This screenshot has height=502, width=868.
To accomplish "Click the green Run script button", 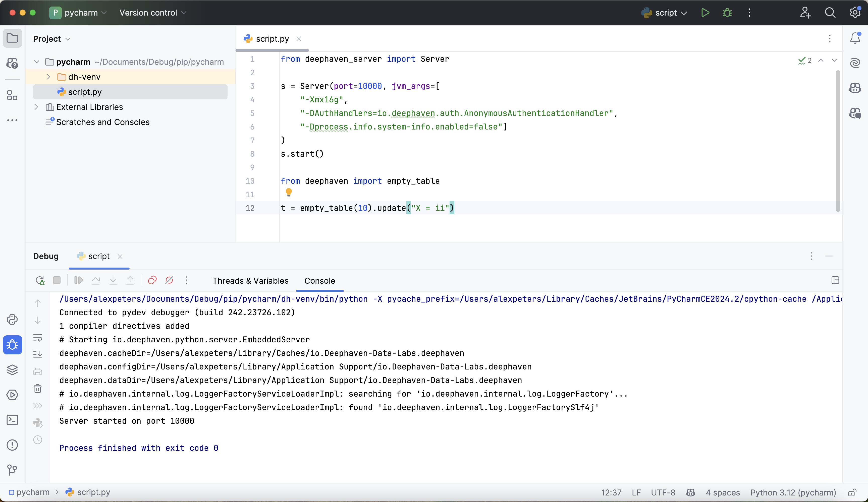I will tap(705, 13).
